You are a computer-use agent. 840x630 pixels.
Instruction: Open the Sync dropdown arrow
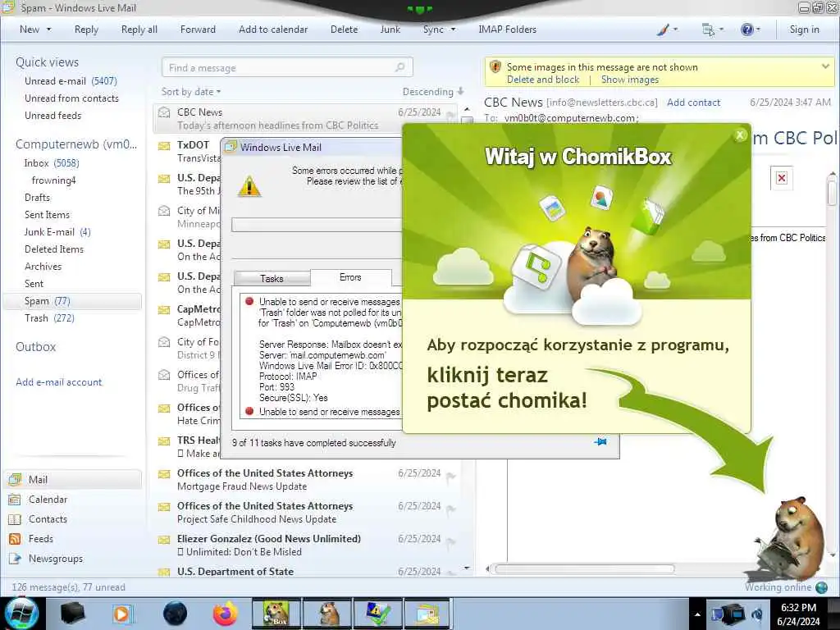click(x=453, y=30)
